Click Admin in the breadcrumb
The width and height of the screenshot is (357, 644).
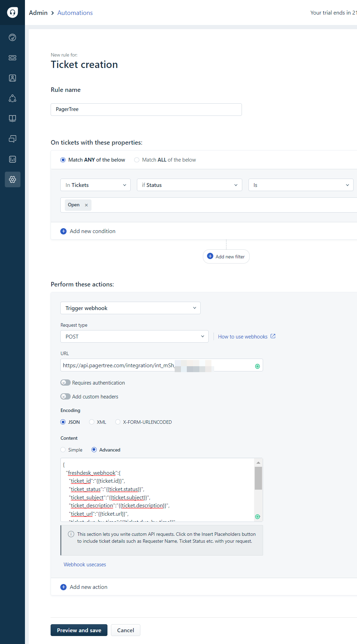38,13
